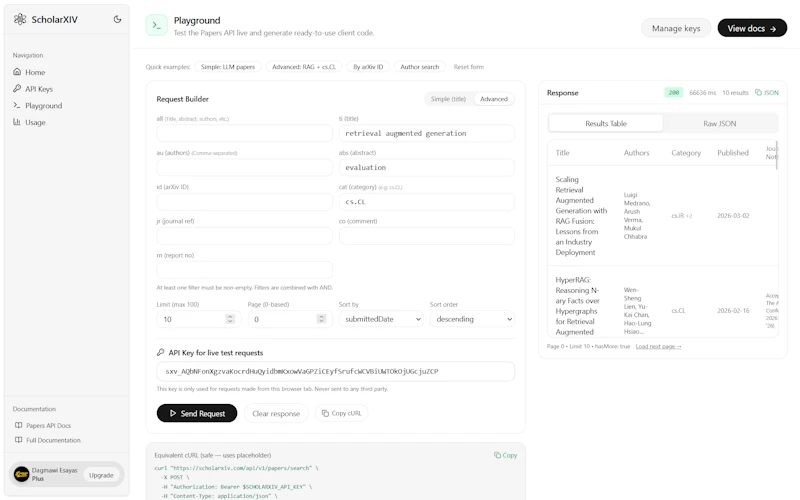The height and width of the screenshot is (500, 800).
Task: Click the Copy cURL button
Action: pyautogui.click(x=341, y=413)
